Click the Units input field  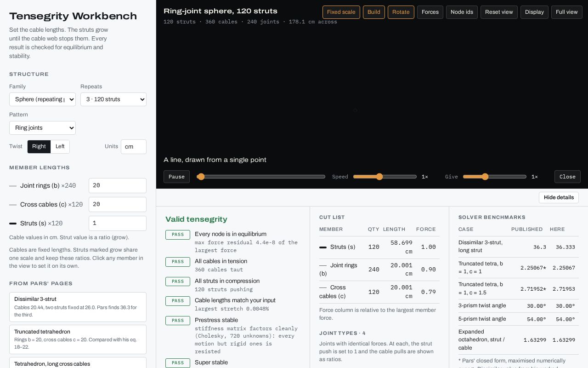coord(134,147)
